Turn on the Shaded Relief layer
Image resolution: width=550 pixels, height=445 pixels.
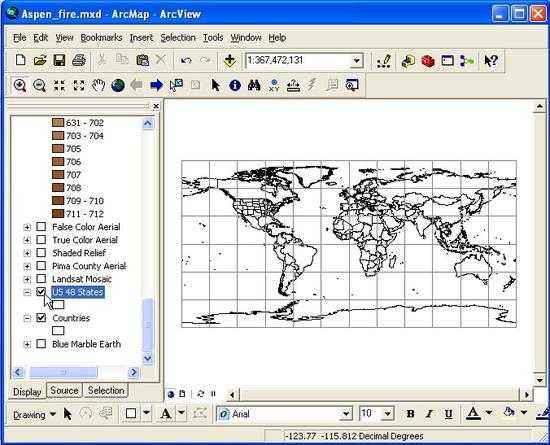point(41,252)
